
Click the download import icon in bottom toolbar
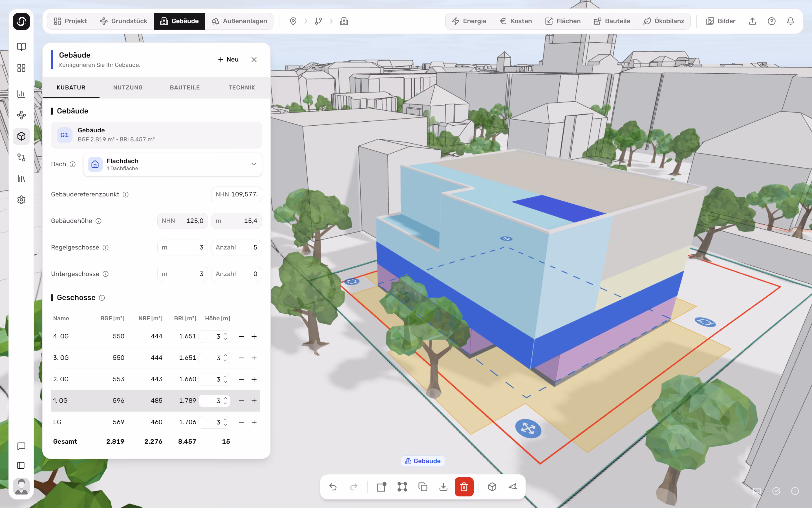point(443,487)
